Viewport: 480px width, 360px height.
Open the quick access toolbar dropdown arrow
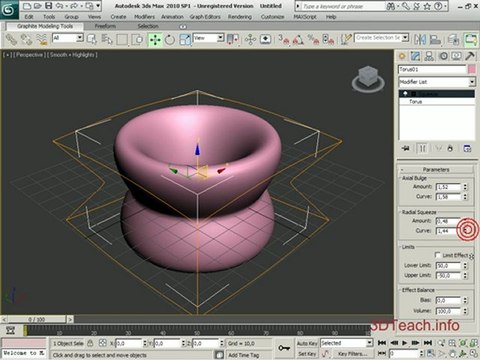[x=98, y=6]
